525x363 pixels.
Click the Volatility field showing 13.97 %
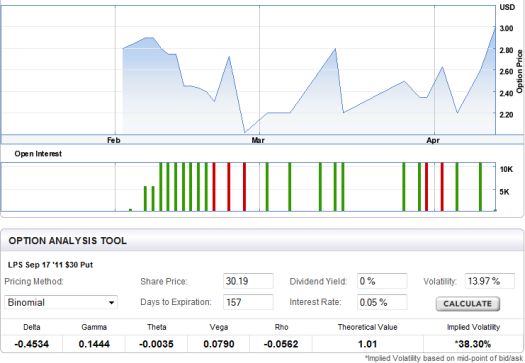[x=490, y=281]
